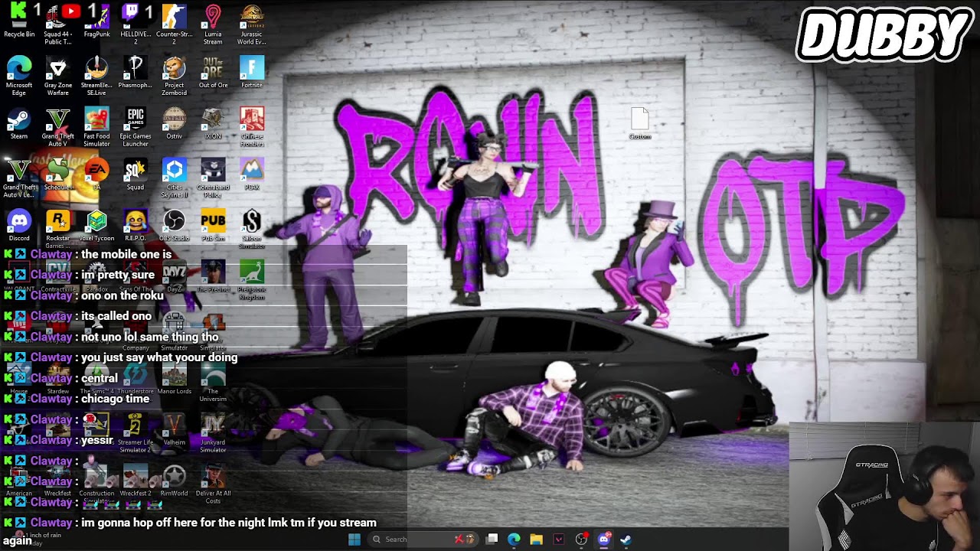The height and width of the screenshot is (551, 980).
Task: Click the taskbar Search box
Action: (x=421, y=539)
